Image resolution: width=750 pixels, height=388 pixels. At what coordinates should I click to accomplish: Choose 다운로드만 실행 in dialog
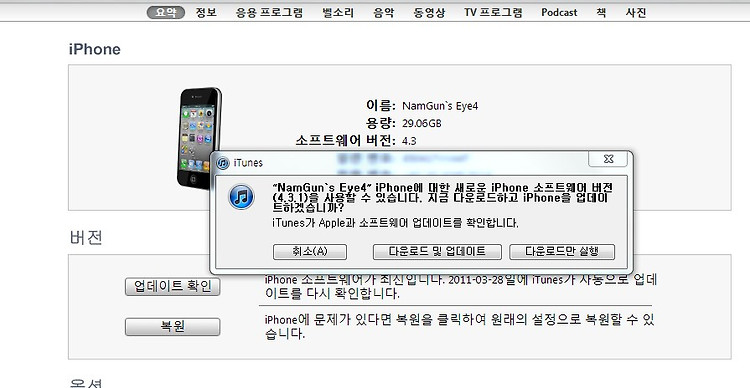click(x=562, y=252)
